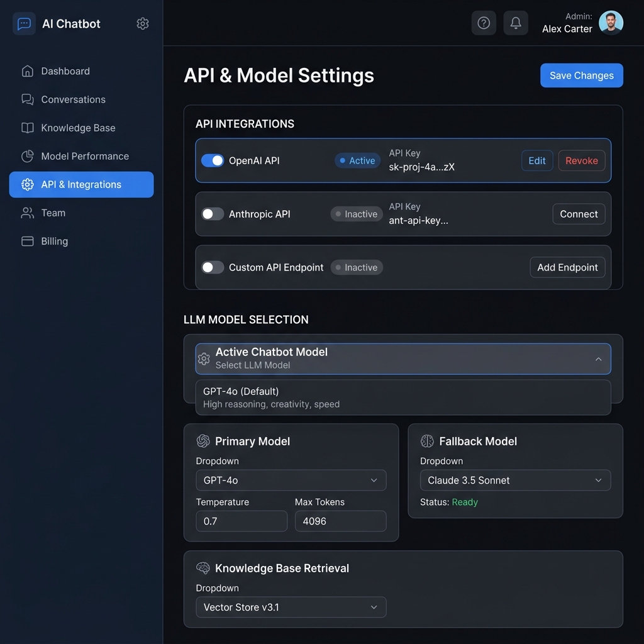The width and height of the screenshot is (644, 644).
Task: Click the Model Performance pie chart icon
Action: tap(28, 156)
